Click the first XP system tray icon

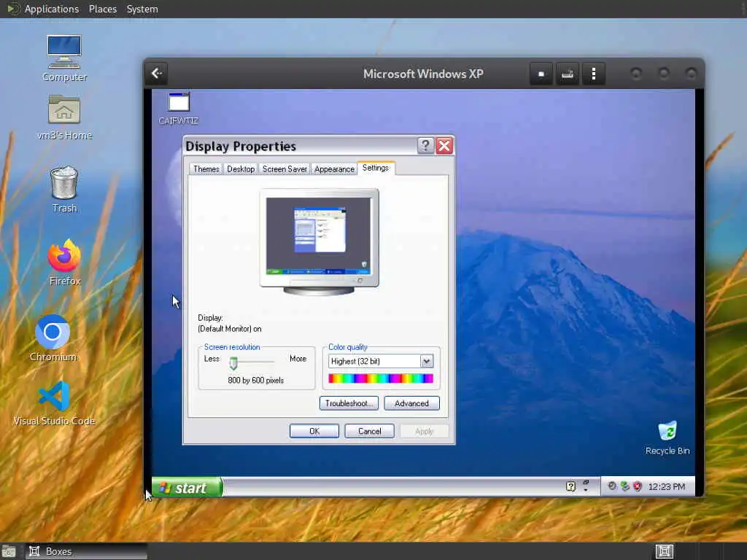click(612, 486)
